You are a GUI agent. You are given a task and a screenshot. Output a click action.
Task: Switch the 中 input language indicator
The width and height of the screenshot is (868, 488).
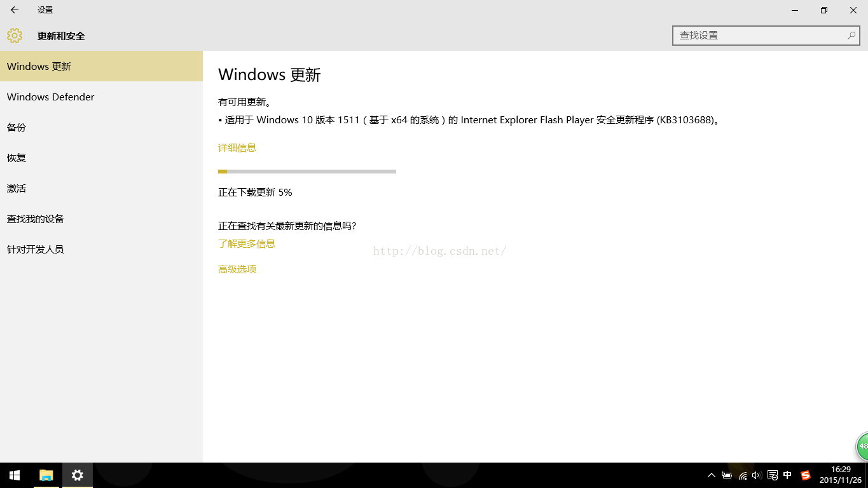tap(788, 475)
